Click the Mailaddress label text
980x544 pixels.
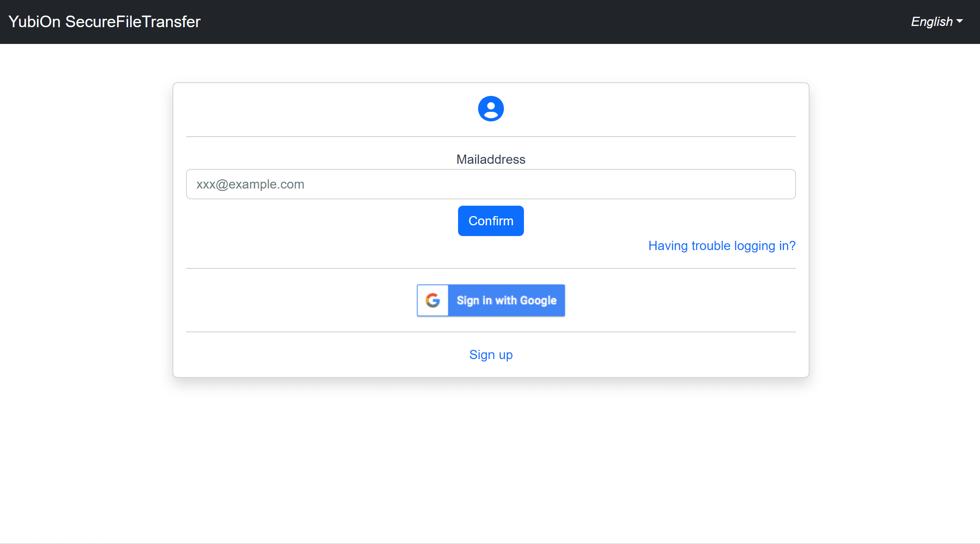coord(491,159)
